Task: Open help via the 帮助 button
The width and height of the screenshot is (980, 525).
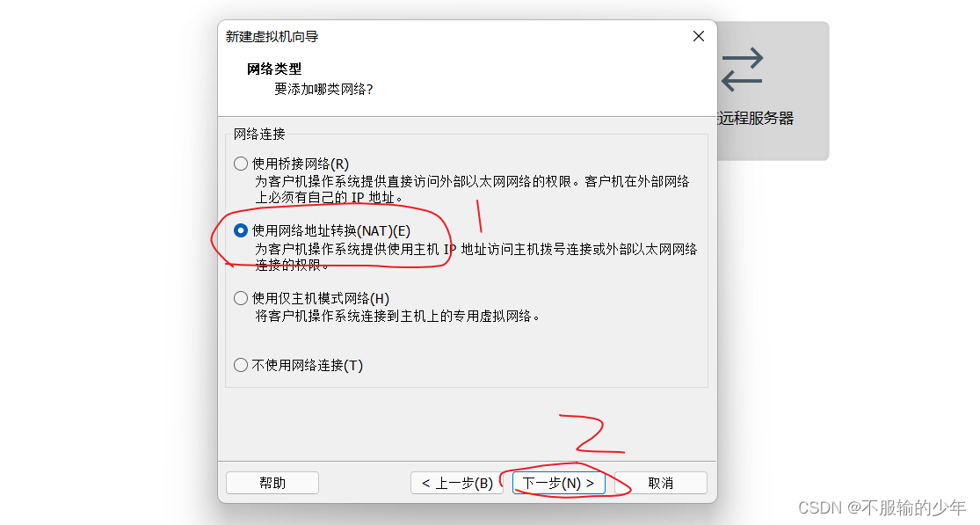Action: (272, 483)
